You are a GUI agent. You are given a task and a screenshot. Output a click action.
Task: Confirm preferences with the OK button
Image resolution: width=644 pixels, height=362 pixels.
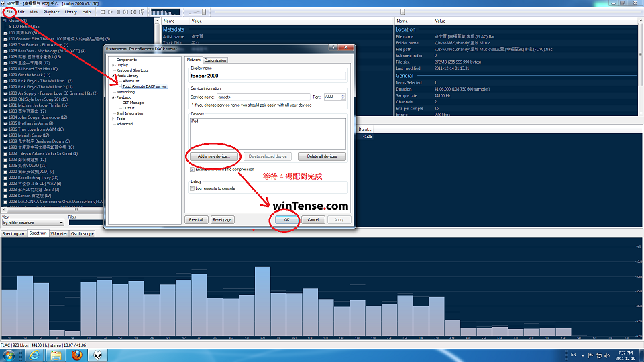[x=286, y=220]
